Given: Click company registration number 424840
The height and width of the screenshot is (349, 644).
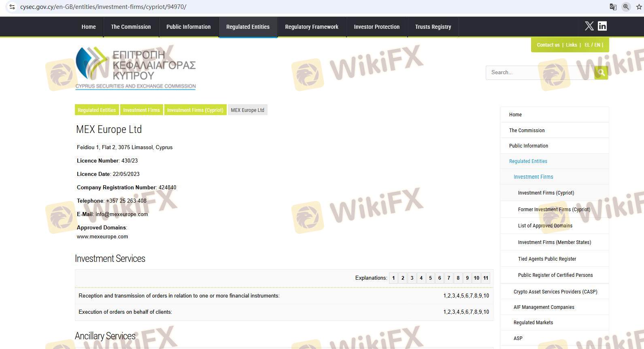Looking at the screenshot, I should click(x=167, y=188).
